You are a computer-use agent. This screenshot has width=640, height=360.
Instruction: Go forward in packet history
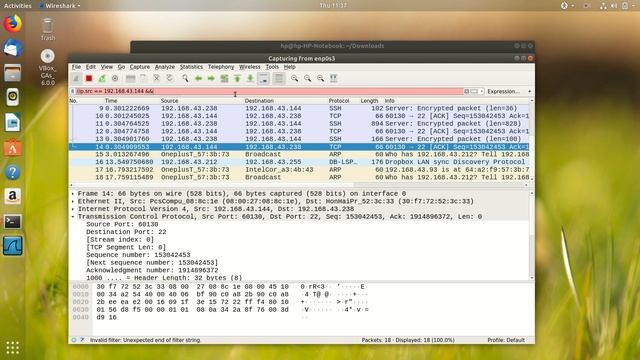click(x=211, y=78)
